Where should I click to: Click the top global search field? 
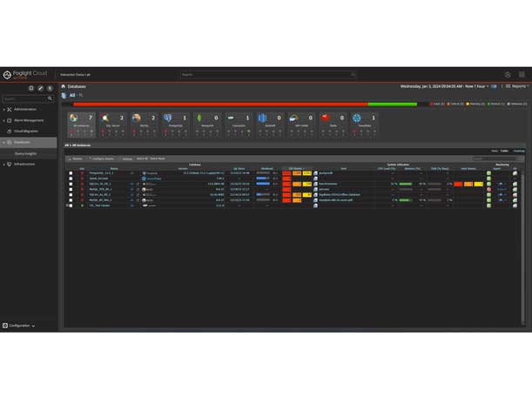(267, 75)
